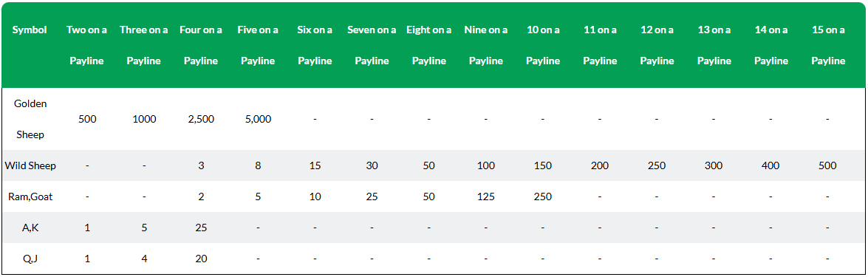The image size is (868, 277).
Task: Click the Q,J 20 payout cell
Action: point(200,259)
